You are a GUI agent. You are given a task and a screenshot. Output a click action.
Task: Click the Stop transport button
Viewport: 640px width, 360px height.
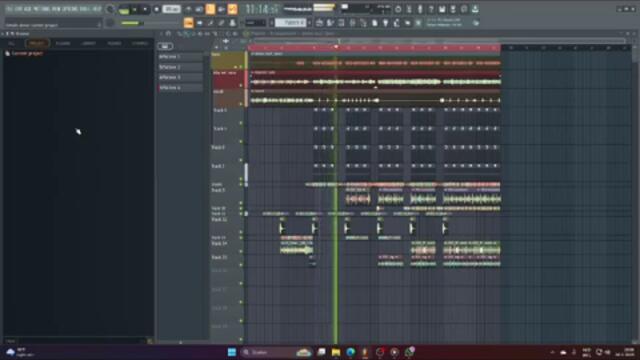(144, 9)
